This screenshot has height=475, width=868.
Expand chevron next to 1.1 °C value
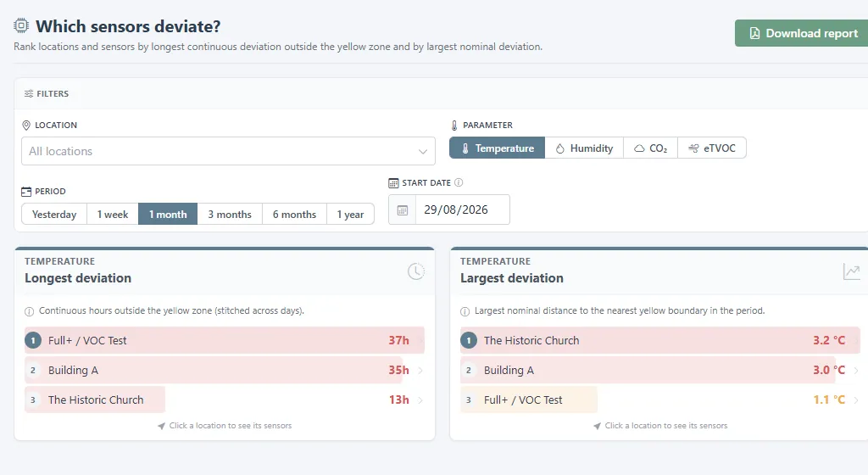coord(856,400)
